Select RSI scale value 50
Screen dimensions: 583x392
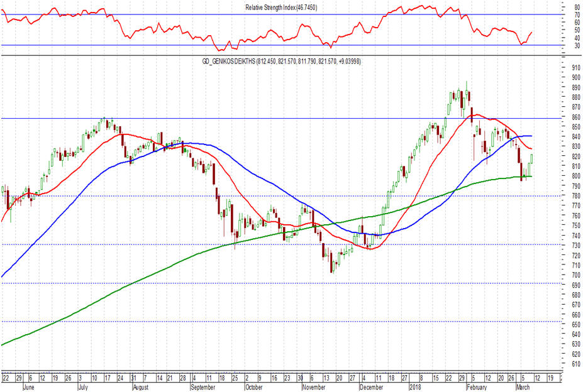point(577,30)
